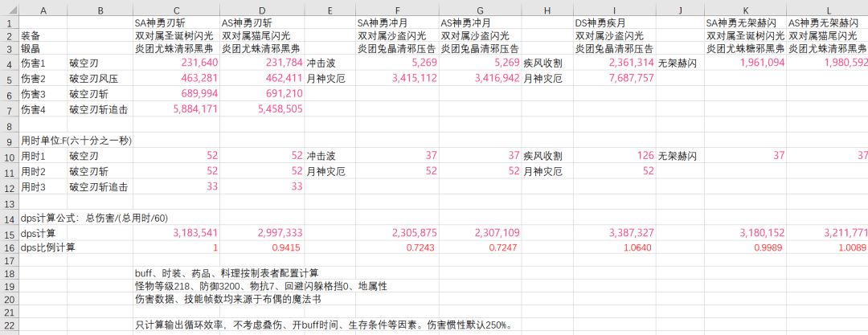Image resolution: width=868 pixels, height=335 pixels.
Task: Select row 7 header
Action: point(10,109)
